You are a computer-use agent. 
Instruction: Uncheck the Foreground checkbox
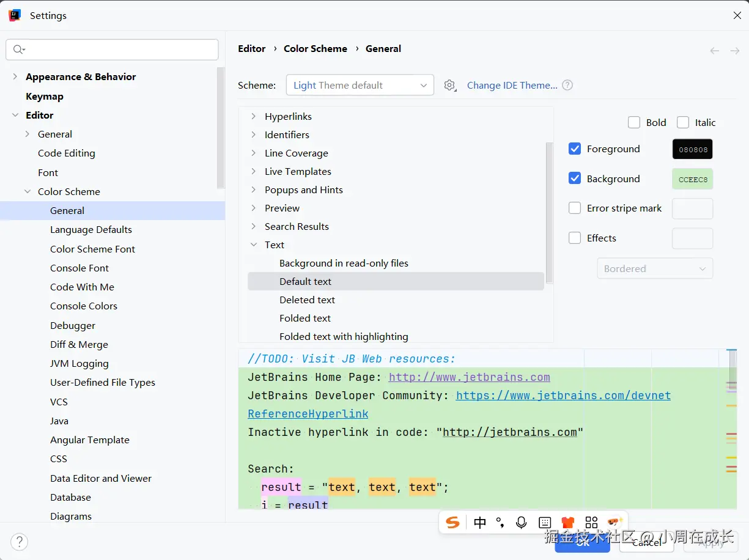pyautogui.click(x=575, y=149)
